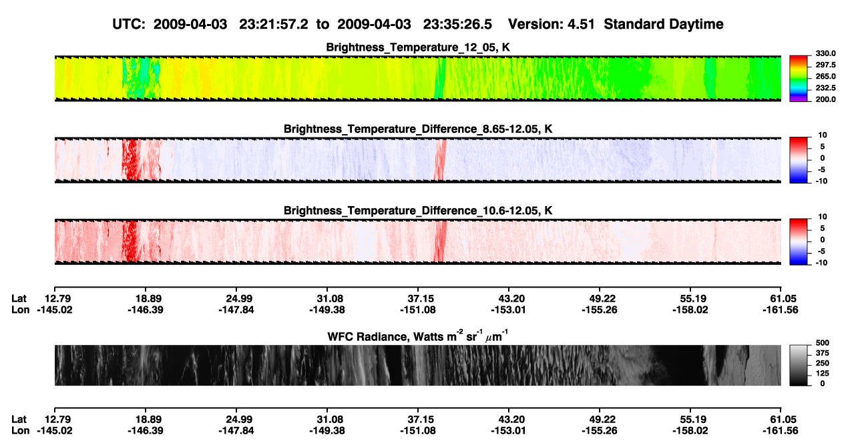This screenshot has height=445, width=868.
Task: Click longitude -147.84 under the WFC Radiance image
Action: point(235,431)
